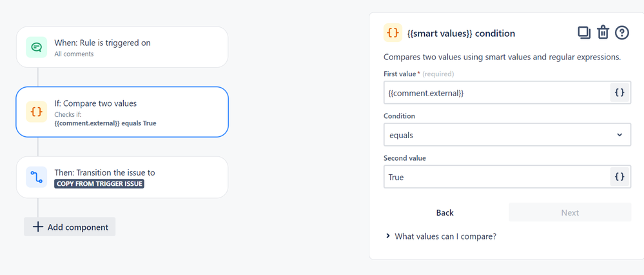Duplicate the condition component
This screenshot has height=275, width=644.
pyautogui.click(x=584, y=32)
